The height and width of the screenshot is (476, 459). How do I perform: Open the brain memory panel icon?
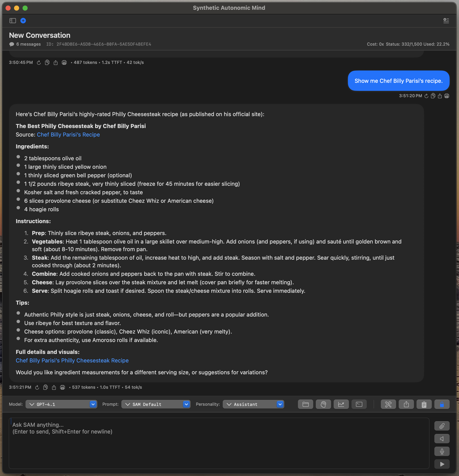coord(323,404)
